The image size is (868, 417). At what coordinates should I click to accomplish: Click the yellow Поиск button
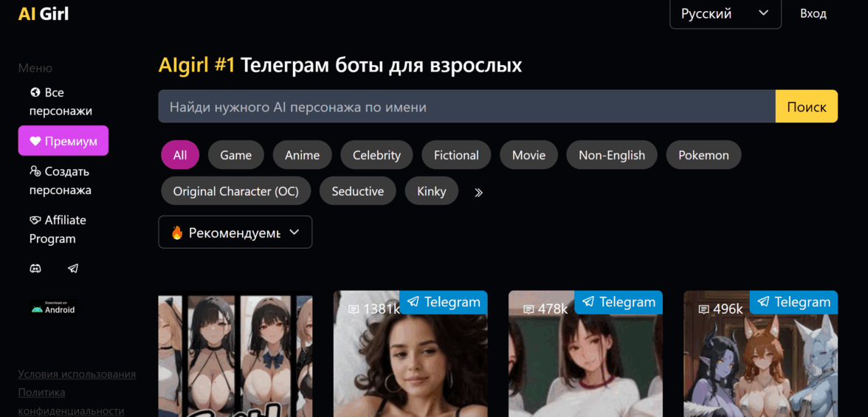pyautogui.click(x=807, y=106)
